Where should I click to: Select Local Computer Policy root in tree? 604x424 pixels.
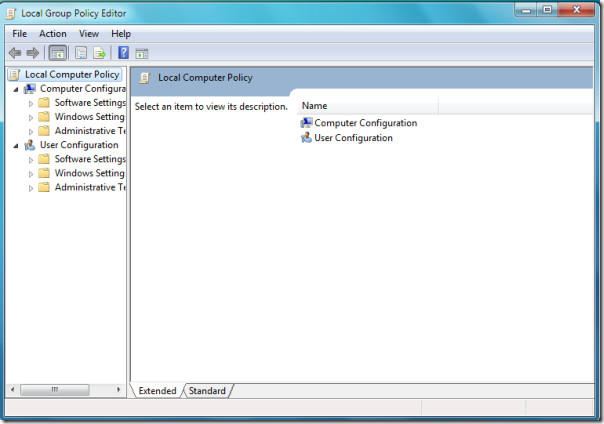(x=72, y=74)
